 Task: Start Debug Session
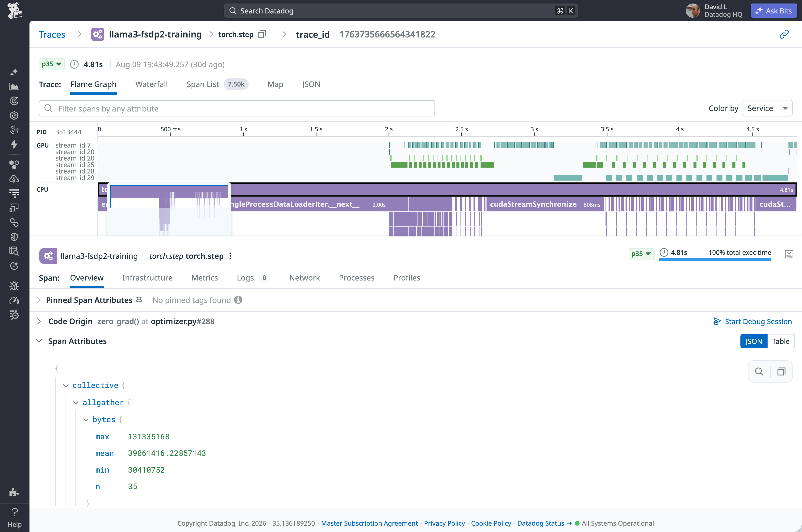click(752, 321)
